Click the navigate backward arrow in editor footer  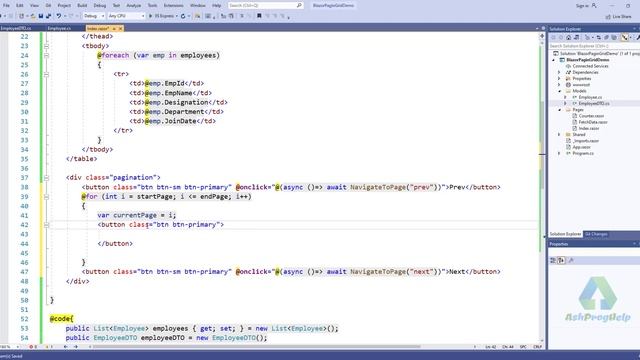[66, 347]
